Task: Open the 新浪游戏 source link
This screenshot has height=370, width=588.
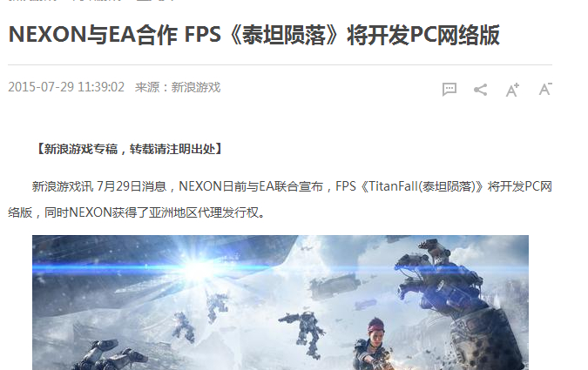Action: pyautogui.click(x=196, y=87)
